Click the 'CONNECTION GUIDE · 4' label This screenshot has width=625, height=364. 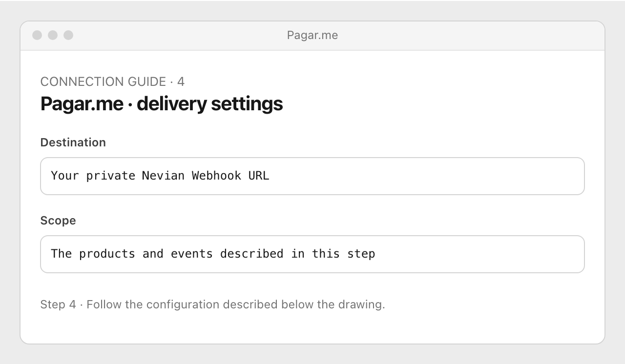[112, 81]
